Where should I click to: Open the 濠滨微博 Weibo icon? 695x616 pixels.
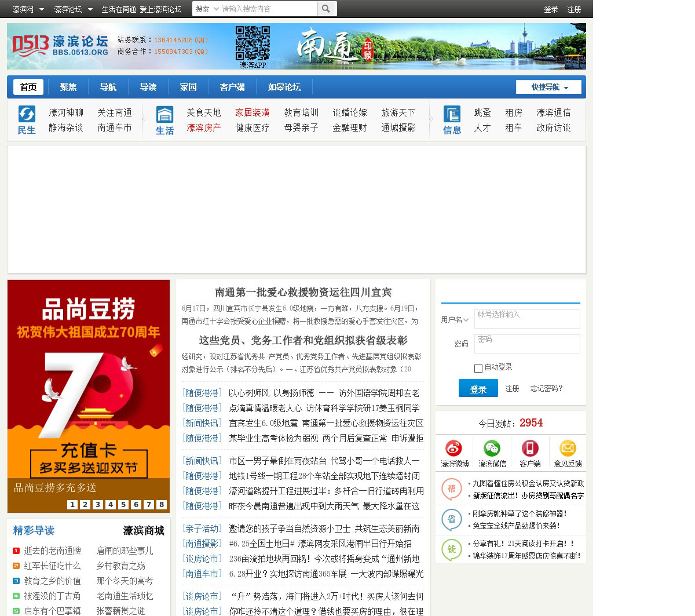point(454,449)
